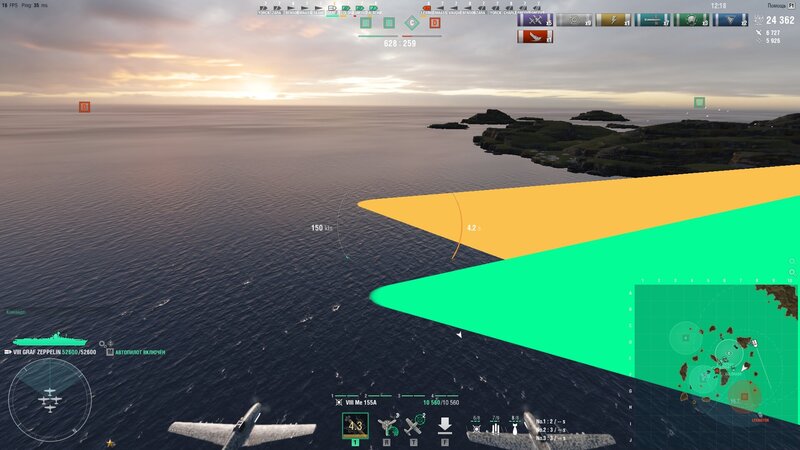800x450 pixels.
Task: Click the 628 : 259 team score
Action: click(x=400, y=44)
